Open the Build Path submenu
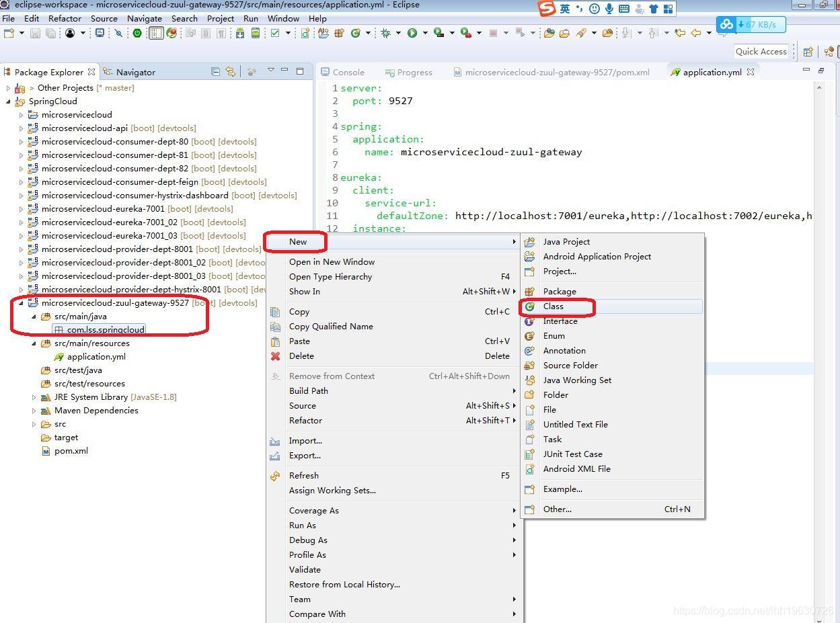840x623 pixels. [393, 391]
